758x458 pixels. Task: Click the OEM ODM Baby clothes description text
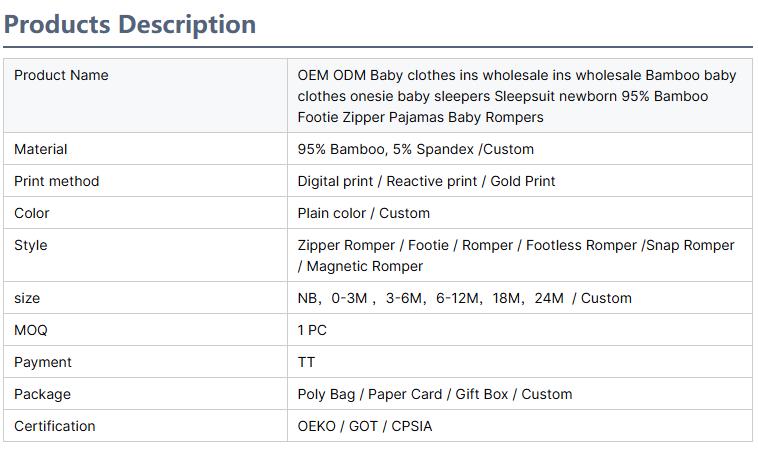coord(516,96)
